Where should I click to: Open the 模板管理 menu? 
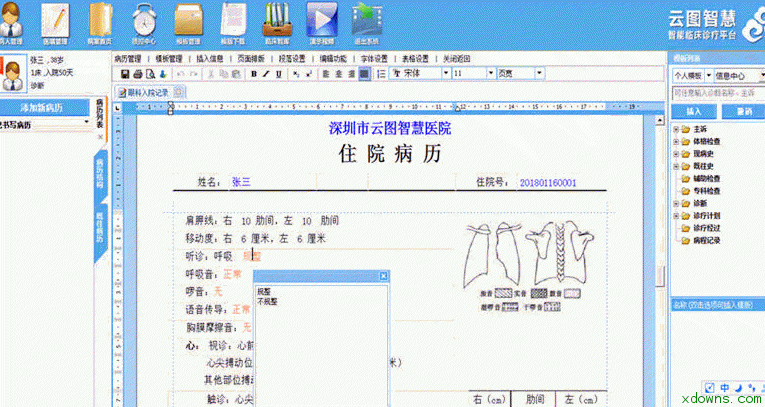(169, 59)
